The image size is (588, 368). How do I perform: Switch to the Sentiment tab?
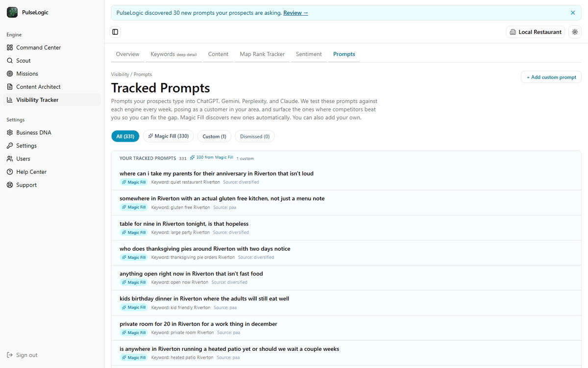click(309, 54)
